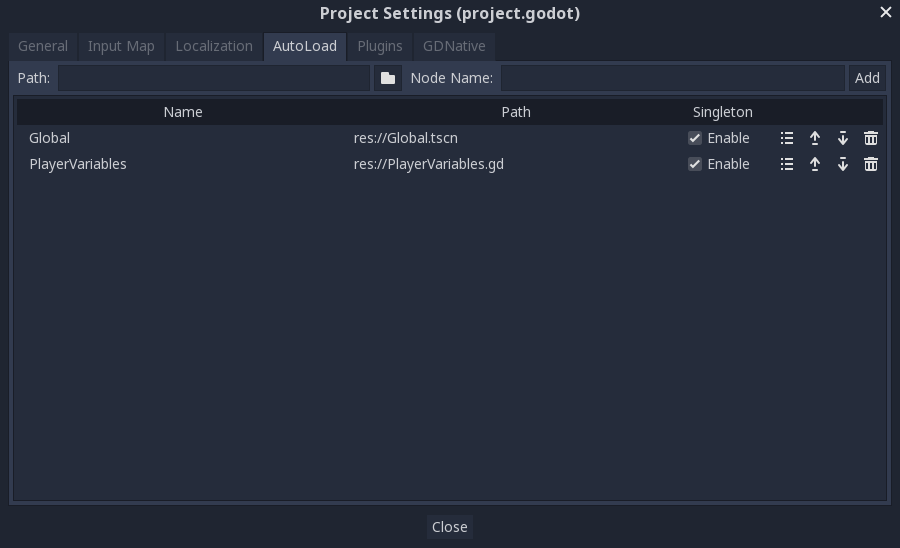
Task: Move the Global autoload down
Action: tap(843, 138)
